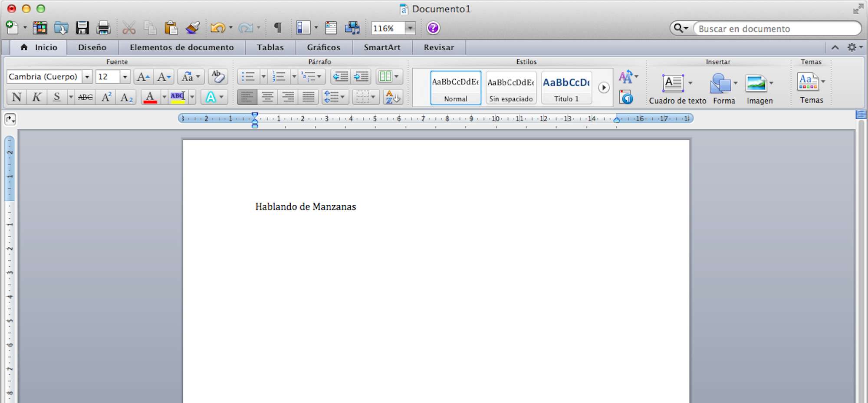The height and width of the screenshot is (403, 868).
Task: Switch to Diseño tab
Action: (x=92, y=47)
